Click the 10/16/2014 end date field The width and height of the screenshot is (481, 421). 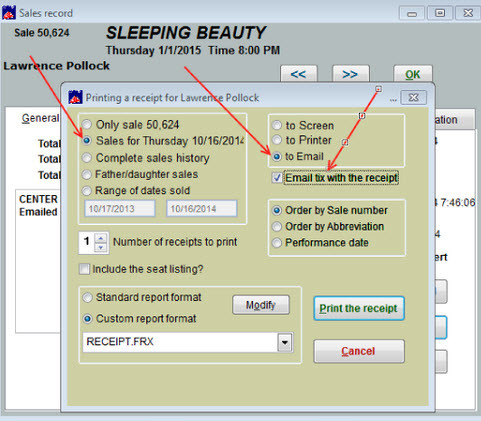point(202,209)
